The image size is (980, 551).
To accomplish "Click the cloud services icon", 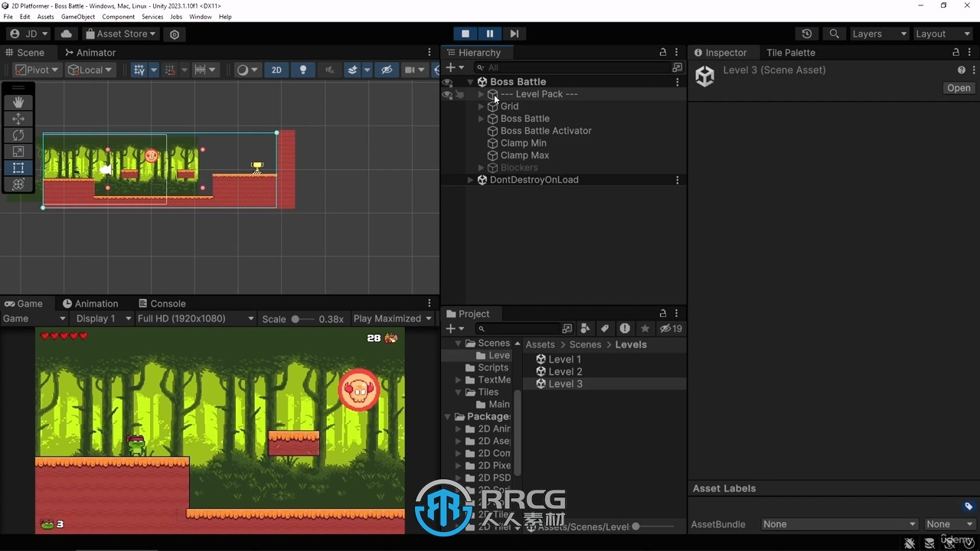I will point(67,34).
